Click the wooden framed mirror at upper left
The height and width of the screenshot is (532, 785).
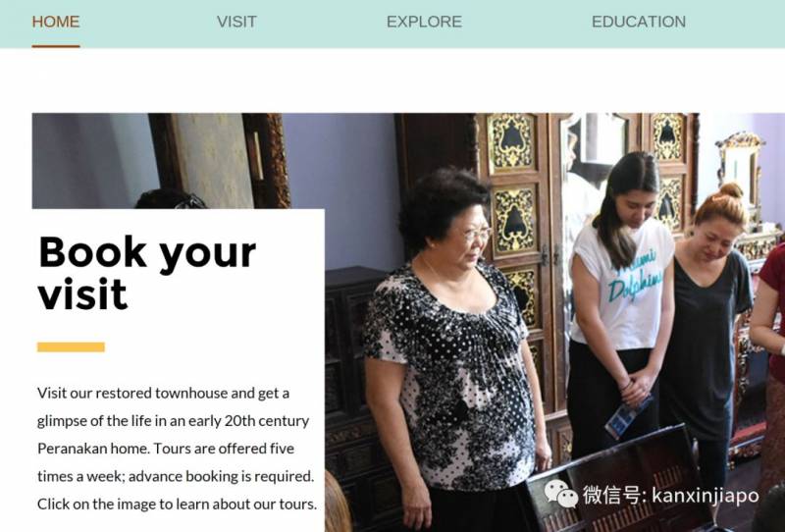pyautogui.click(x=219, y=160)
